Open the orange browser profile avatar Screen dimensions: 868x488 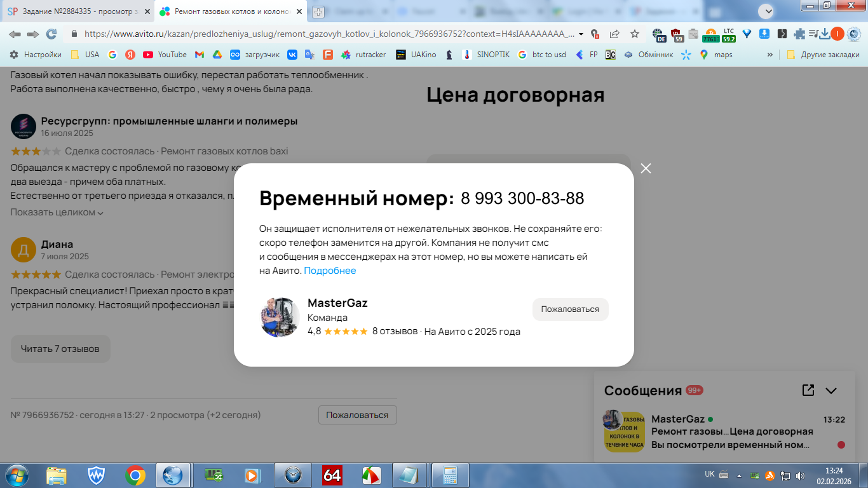coord(837,34)
